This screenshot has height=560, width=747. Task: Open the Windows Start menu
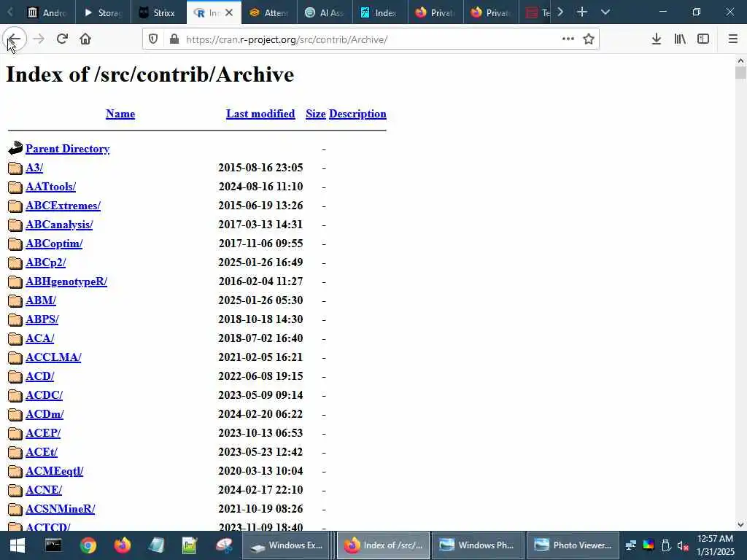point(18,545)
